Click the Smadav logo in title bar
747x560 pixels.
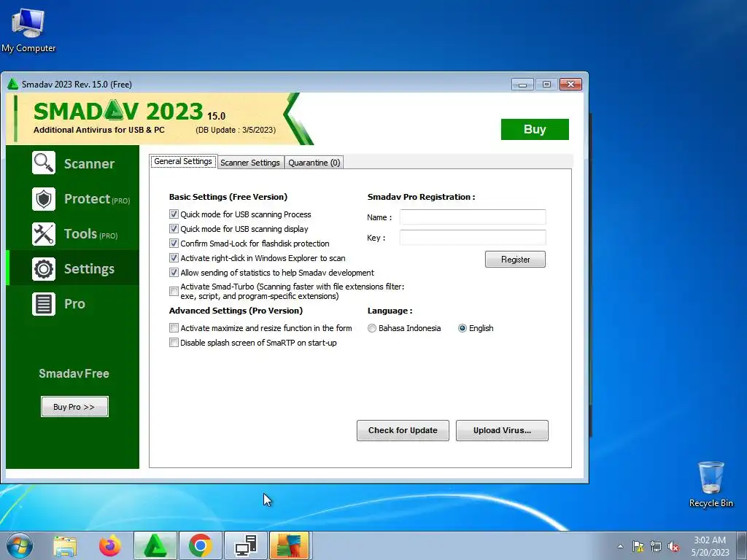(13, 85)
